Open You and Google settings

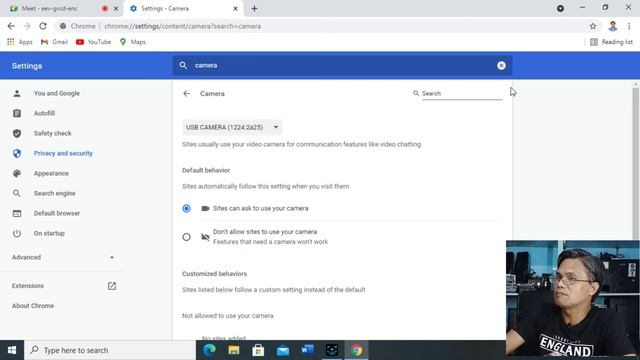57,93
